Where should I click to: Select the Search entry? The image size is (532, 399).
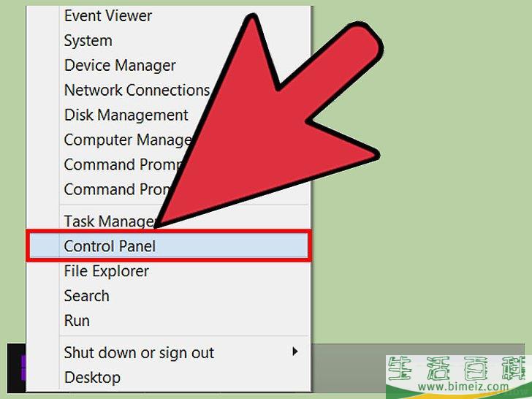point(86,296)
